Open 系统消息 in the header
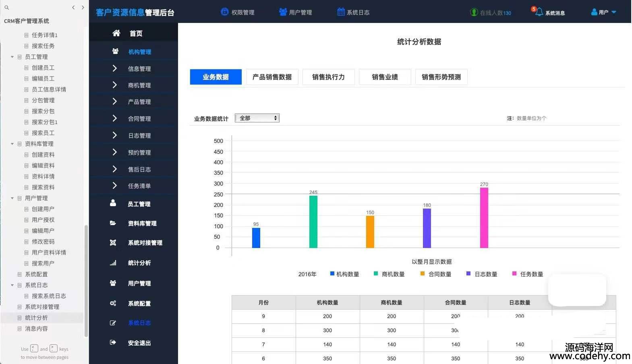Screen dimensions: 632x364 pos(555,13)
